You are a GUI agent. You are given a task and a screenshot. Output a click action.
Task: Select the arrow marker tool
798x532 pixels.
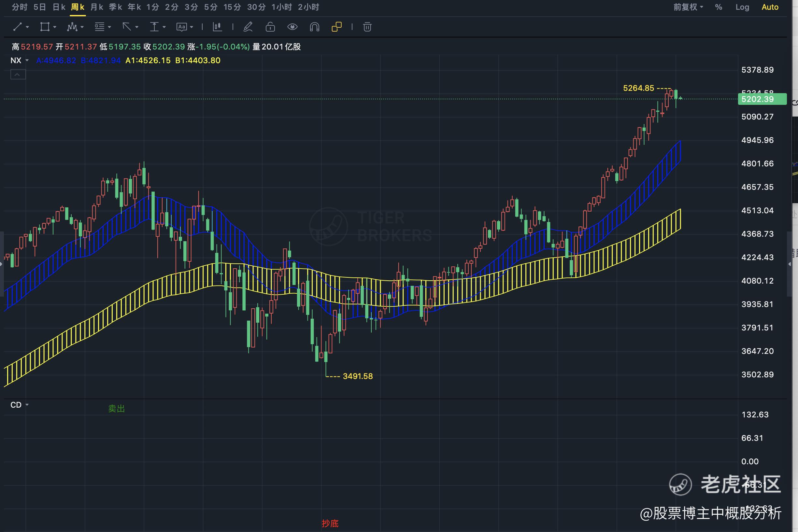tap(127, 27)
